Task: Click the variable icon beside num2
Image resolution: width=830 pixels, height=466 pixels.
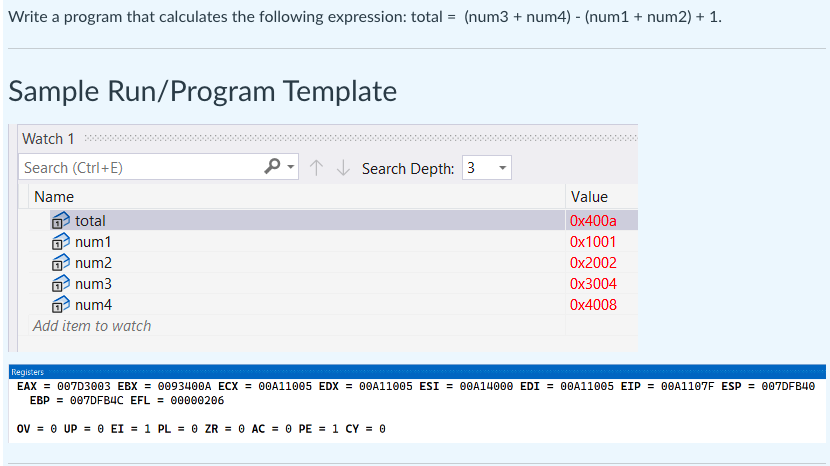Action: 60,263
